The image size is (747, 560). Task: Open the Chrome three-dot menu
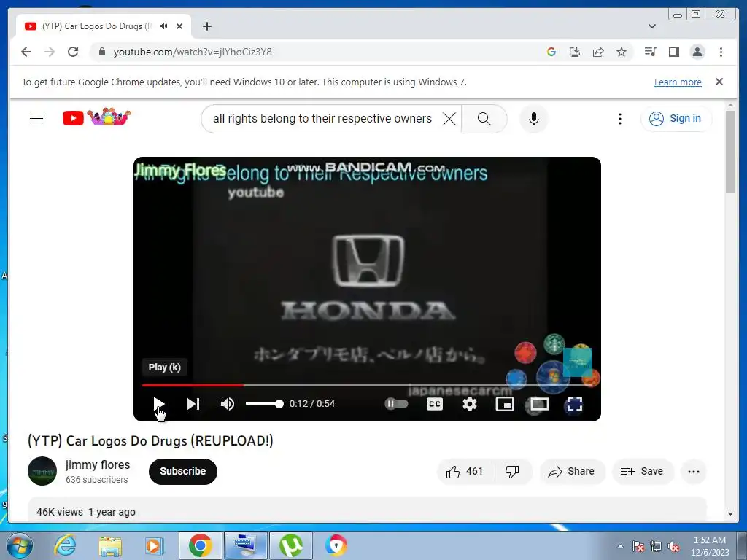[721, 52]
